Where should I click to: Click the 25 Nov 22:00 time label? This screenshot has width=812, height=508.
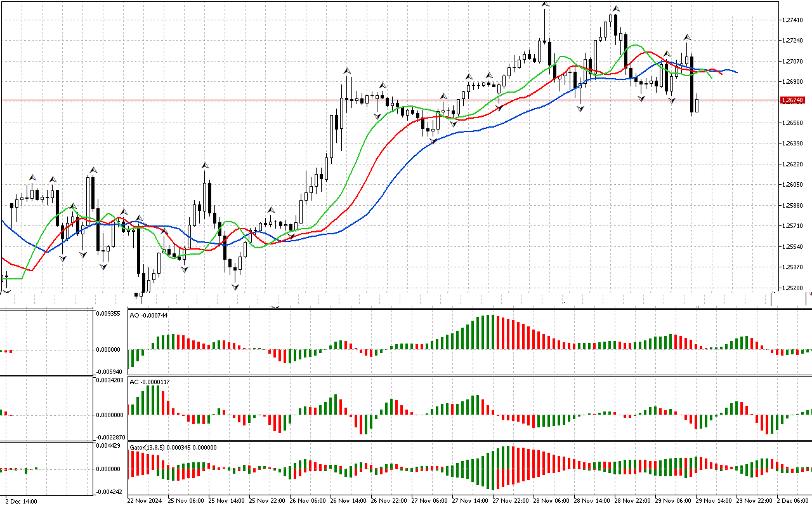[x=268, y=500]
